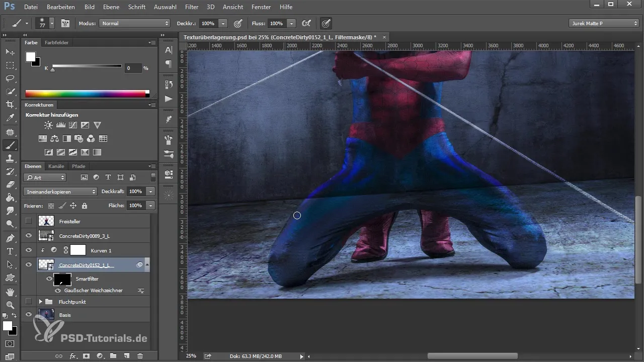Select the Hand tool
Screen dimensions: 644x362
pyautogui.click(x=10, y=292)
